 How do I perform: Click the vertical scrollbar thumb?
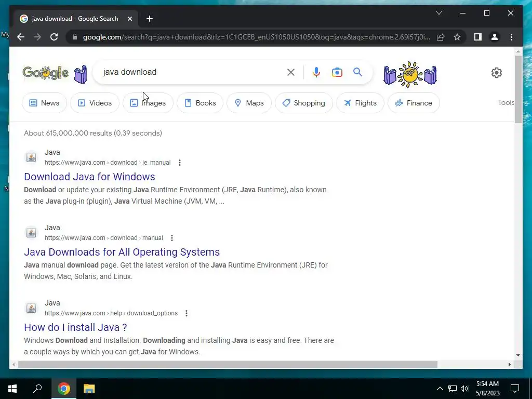pos(518,89)
